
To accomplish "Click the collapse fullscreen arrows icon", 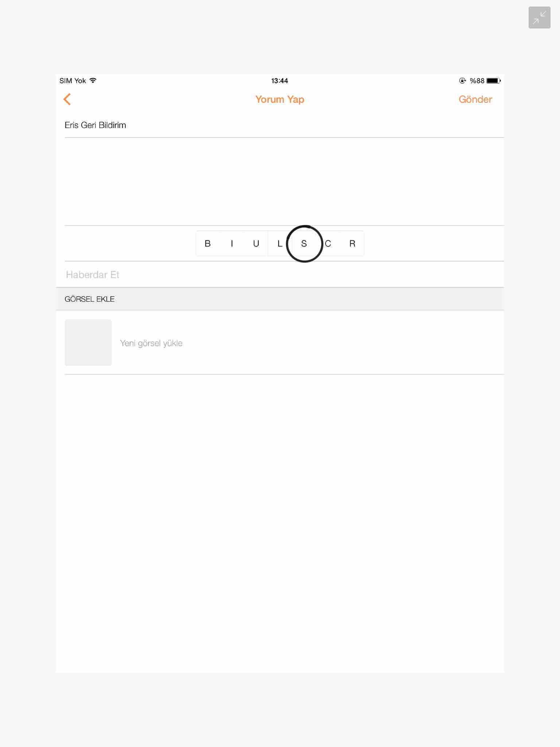I will click(x=539, y=18).
